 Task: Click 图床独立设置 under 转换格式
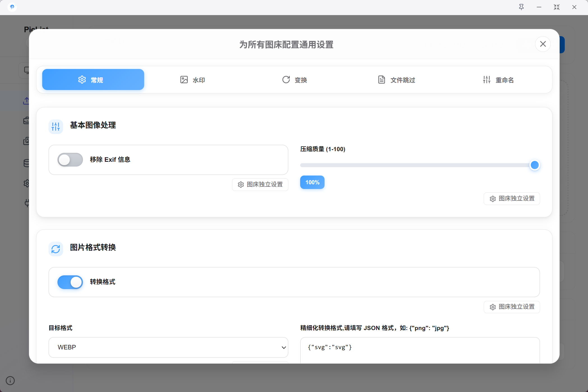coord(512,307)
